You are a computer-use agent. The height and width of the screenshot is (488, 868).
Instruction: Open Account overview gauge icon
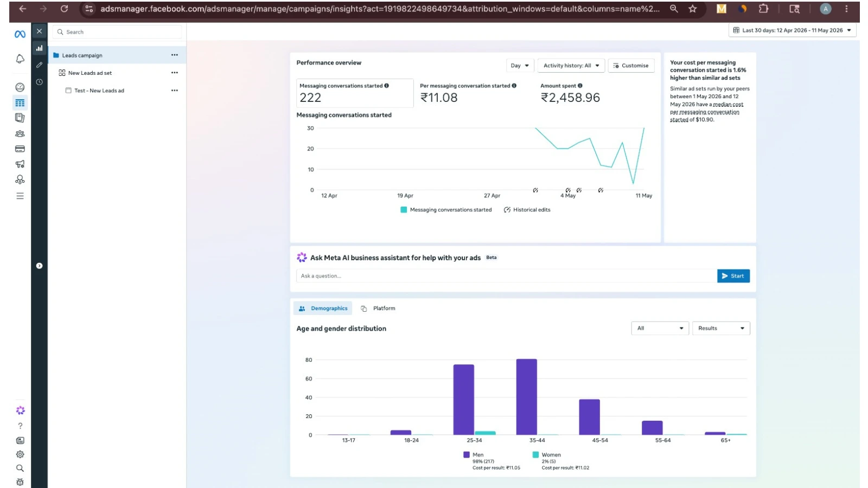20,87
